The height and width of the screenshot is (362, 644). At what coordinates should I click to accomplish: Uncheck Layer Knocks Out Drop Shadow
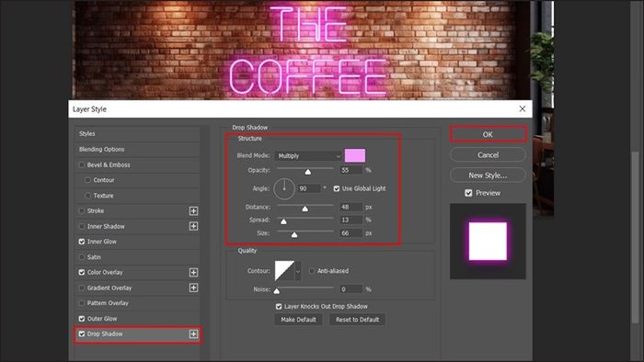pos(279,306)
